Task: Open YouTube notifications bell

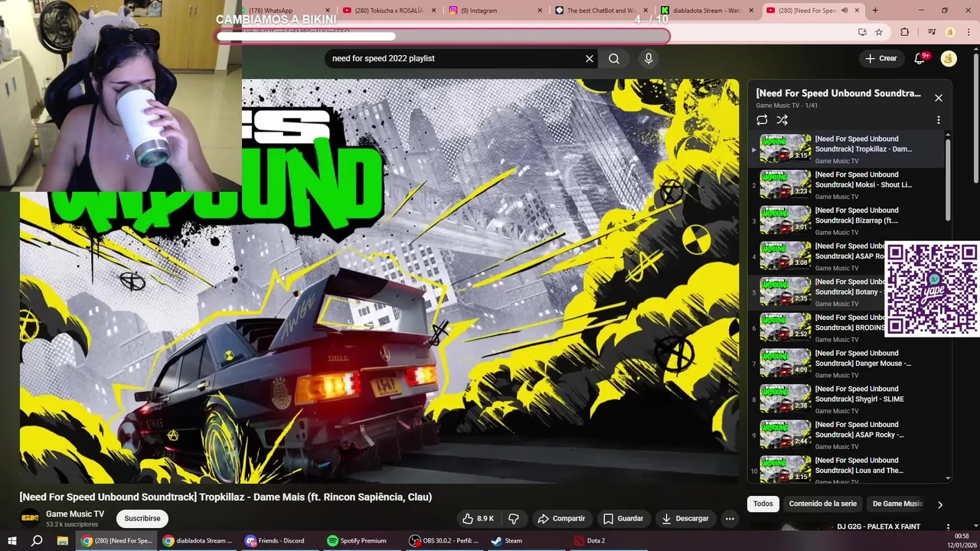Action: [921, 58]
